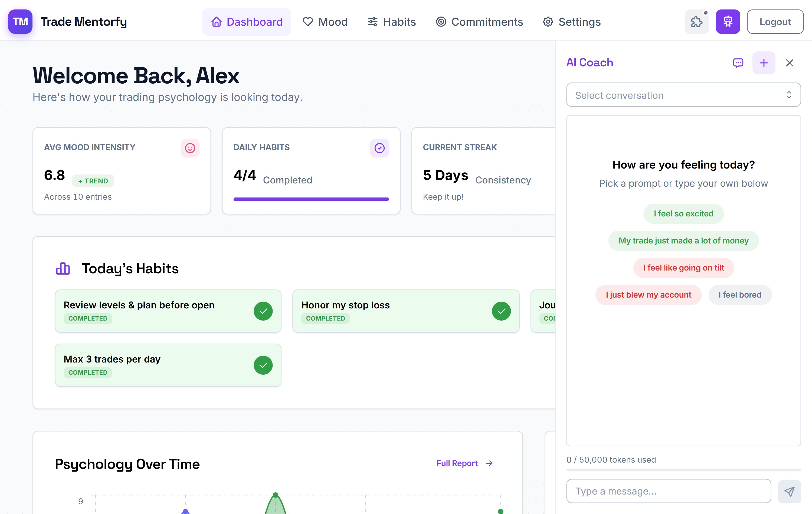Click the Logout button

click(x=775, y=22)
